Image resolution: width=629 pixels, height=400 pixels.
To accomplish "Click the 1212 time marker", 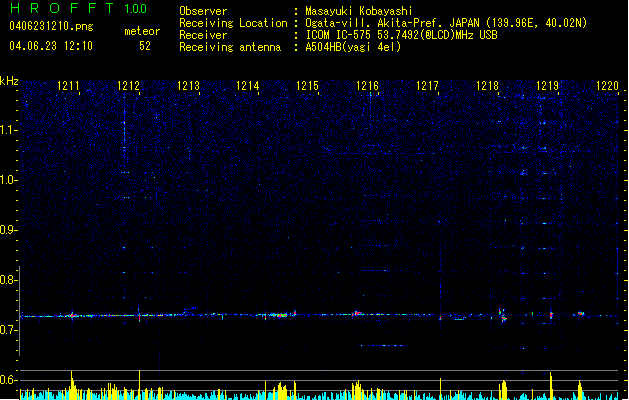I will coord(128,86).
